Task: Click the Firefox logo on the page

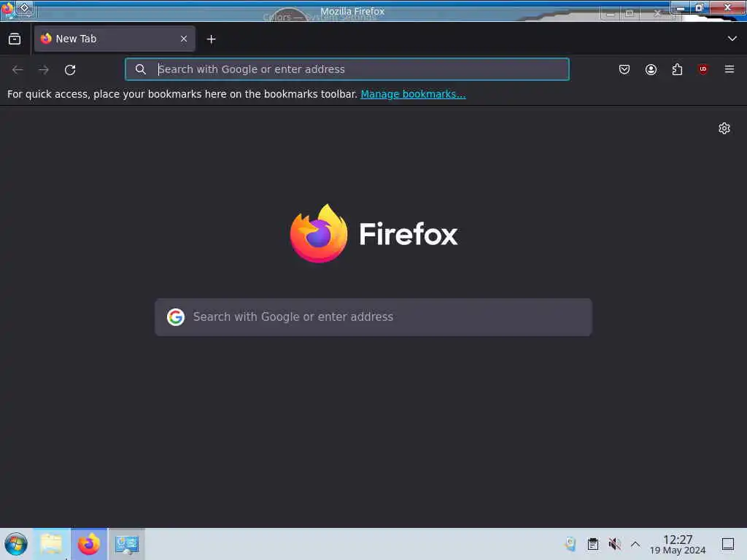Action: (x=319, y=233)
